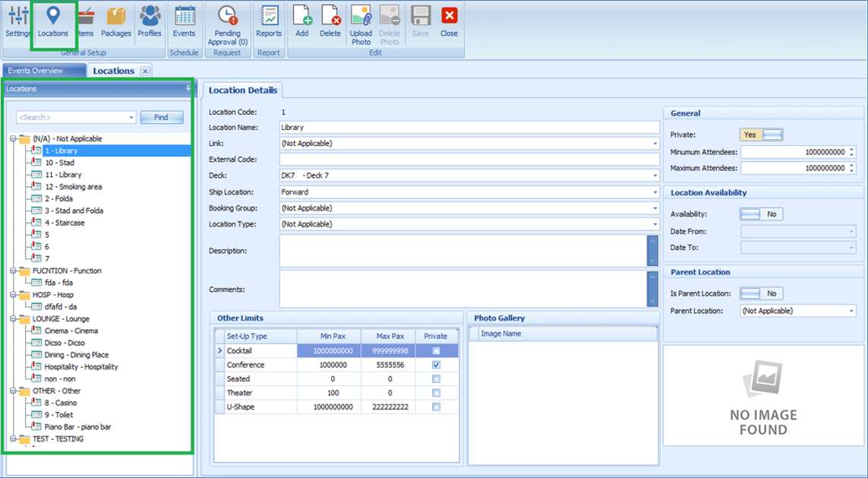
Task: Click the Description scrollbar
Action: pyautogui.click(x=652, y=250)
